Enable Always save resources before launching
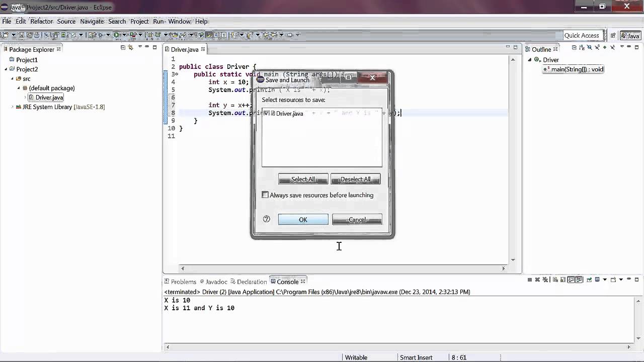Image resolution: width=644 pixels, height=362 pixels. pos(265,195)
